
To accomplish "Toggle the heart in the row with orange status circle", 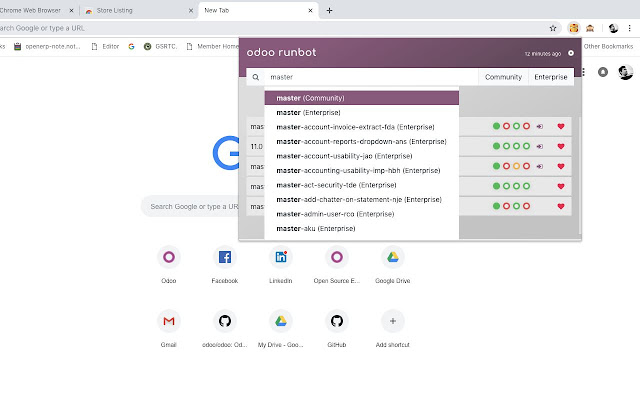I will pyautogui.click(x=561, y=166).
